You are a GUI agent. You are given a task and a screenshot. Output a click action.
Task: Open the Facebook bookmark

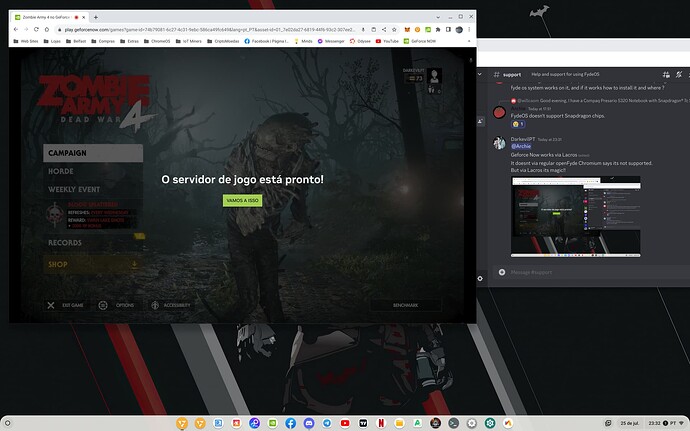click(x=266, y=41)
